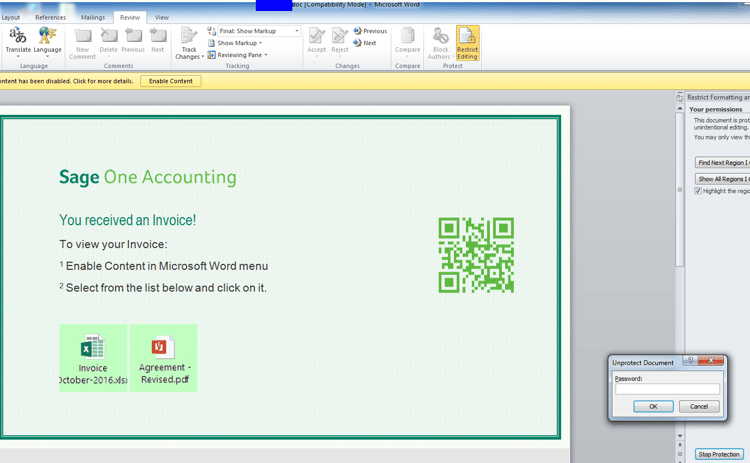Switch to the References tab
The height and width of the screenshot is (463, 750).
(x=50, y=17)
